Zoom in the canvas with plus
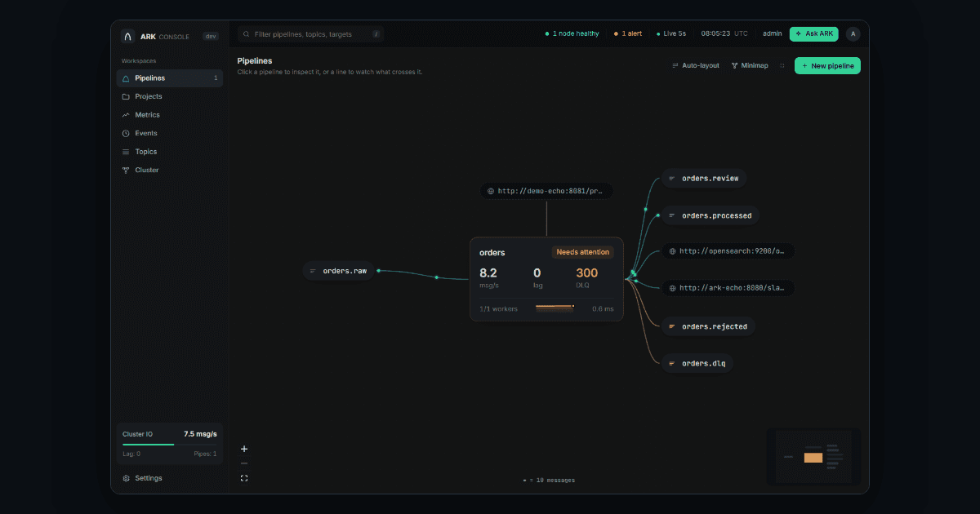Image resolution: width=980 pixels, height=514 pixels. coord(244,449)
